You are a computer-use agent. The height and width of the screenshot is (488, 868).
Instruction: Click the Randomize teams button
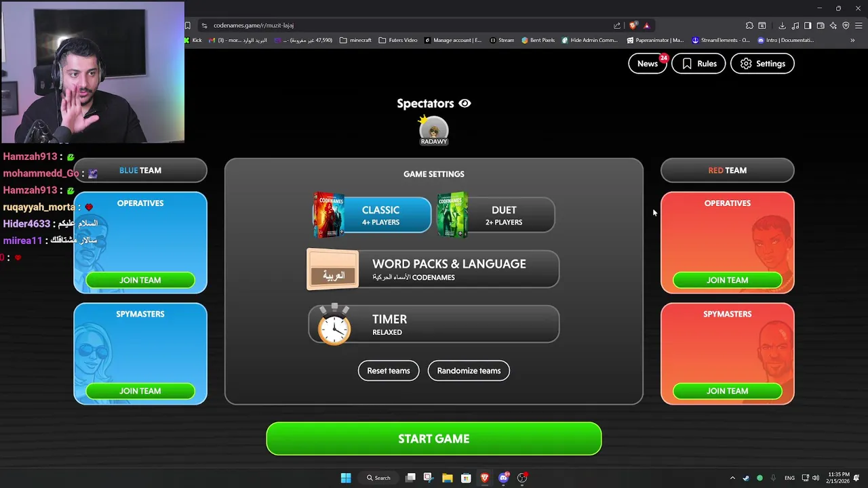click(469, 371)
